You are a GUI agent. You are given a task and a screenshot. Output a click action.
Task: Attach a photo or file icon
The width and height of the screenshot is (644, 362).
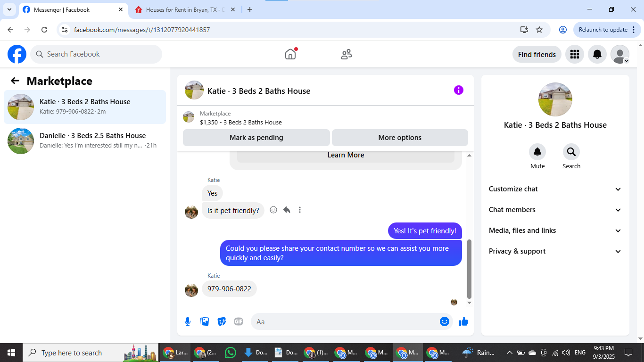click(x=205, y=321)
